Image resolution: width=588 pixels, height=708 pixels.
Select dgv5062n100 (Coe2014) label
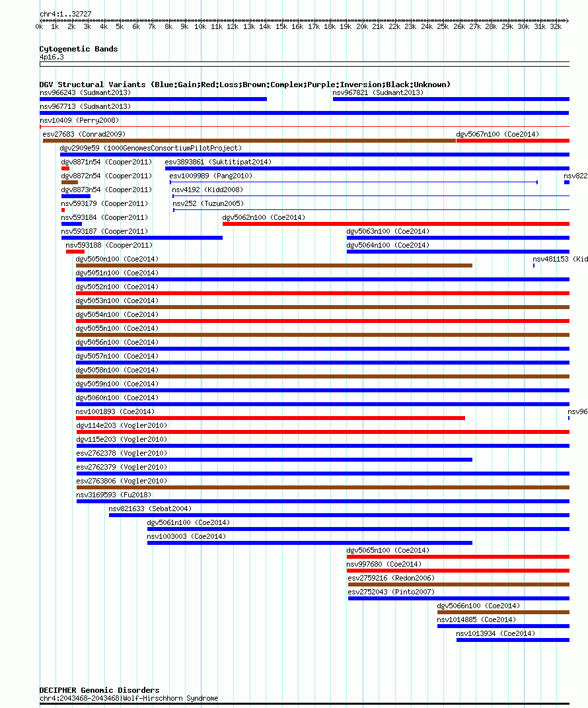[x=264, y=218]
